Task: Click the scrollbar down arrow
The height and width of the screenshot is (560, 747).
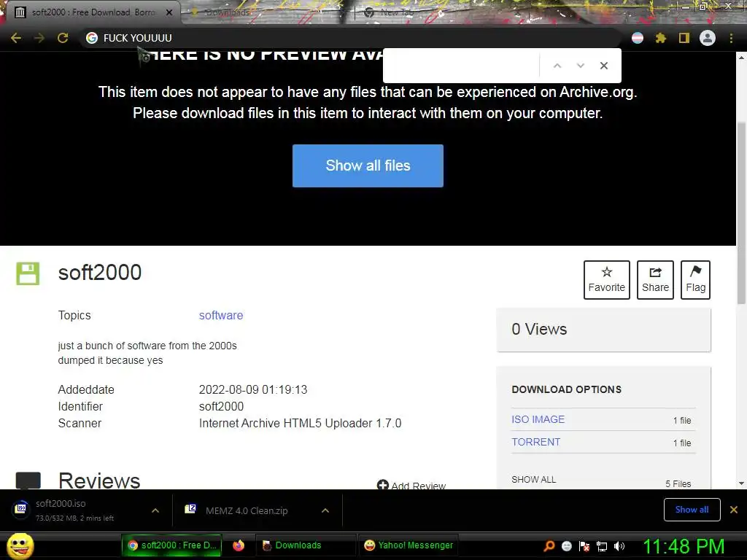Action: [x=741, y=483]
